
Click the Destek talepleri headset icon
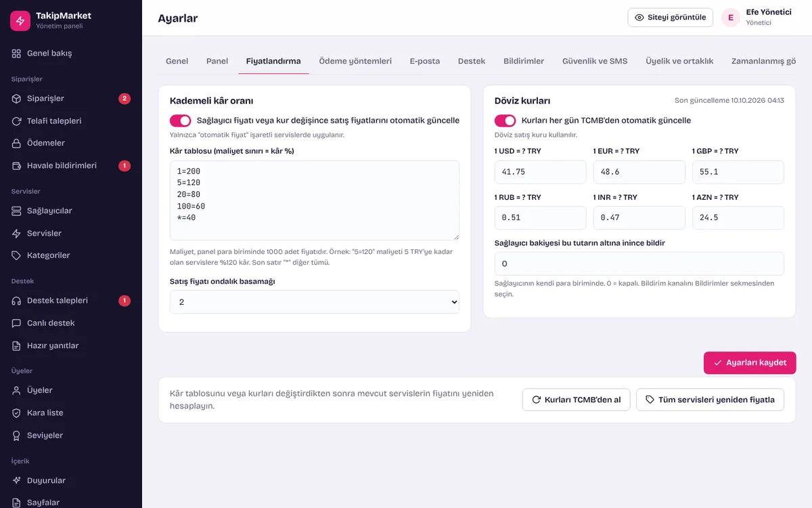tap(17, 301)
